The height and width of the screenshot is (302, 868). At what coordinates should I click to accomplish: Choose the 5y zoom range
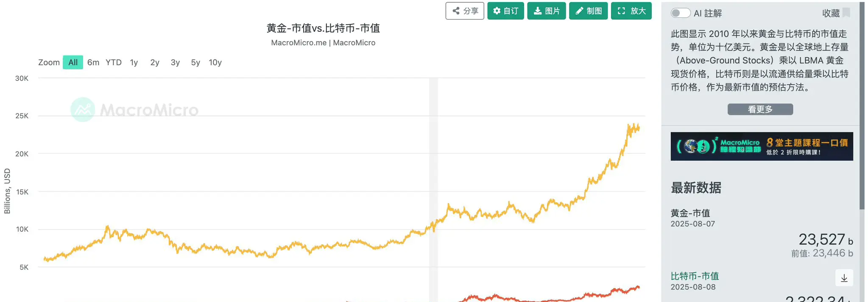[x=195, y=62]
